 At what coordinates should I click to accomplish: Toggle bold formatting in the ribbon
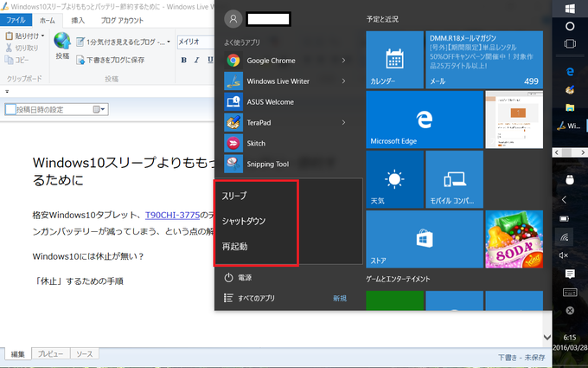tap(184, 60)
